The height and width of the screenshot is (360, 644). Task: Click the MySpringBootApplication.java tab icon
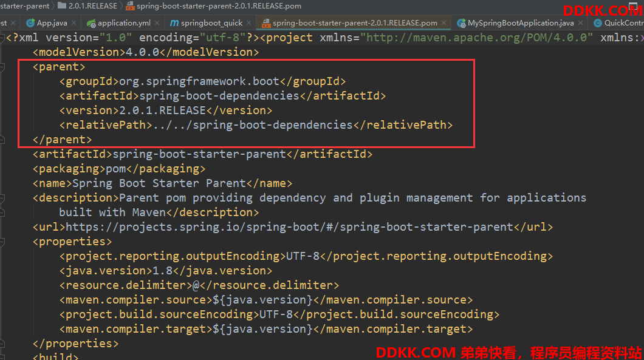461,23
